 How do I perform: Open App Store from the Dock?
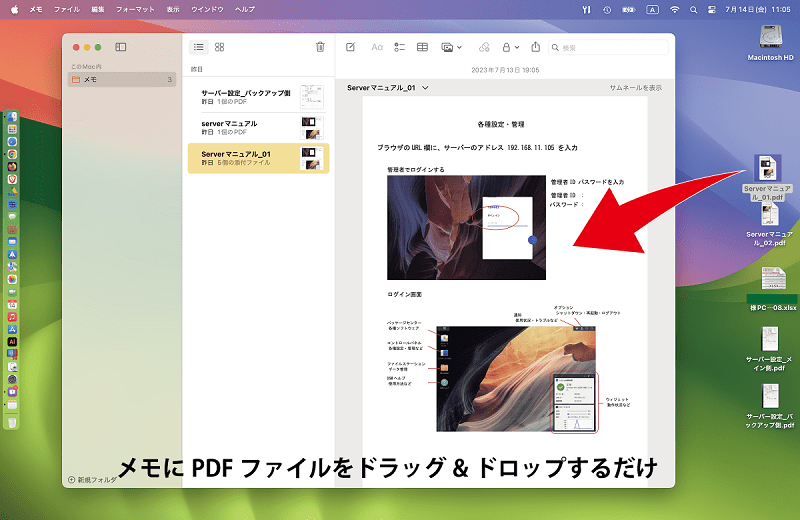12,329
